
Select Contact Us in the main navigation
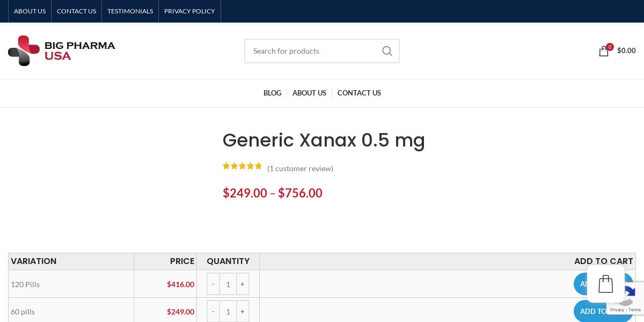[x=359, y=93]
